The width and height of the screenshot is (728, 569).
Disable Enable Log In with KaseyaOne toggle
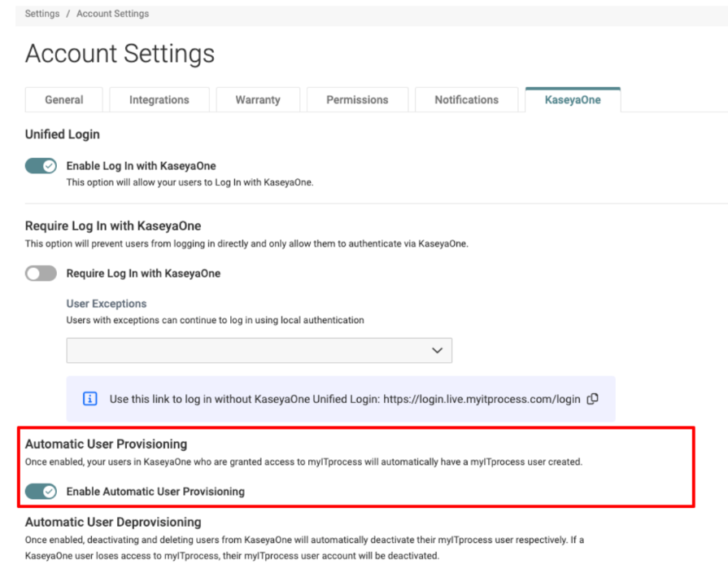pos(41,166)
